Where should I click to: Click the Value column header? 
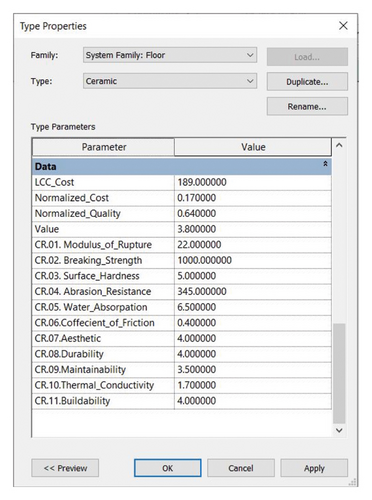click(x=253, y=147)
